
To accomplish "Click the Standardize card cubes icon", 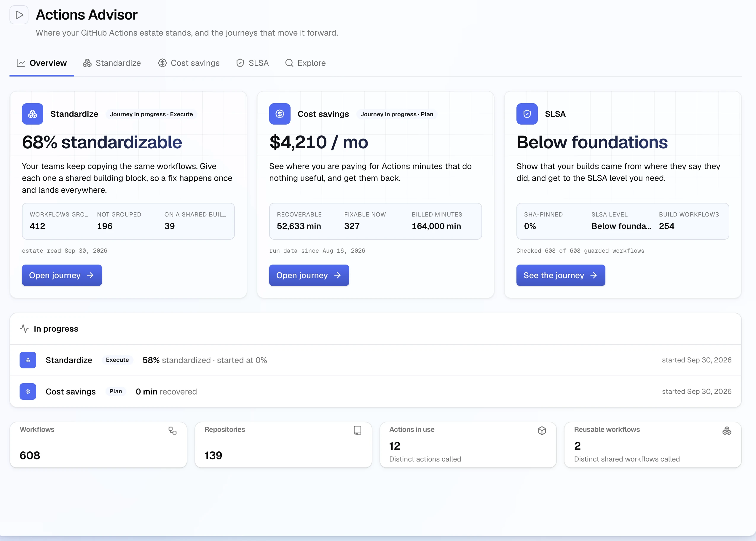I will click(x=33, y=114).
